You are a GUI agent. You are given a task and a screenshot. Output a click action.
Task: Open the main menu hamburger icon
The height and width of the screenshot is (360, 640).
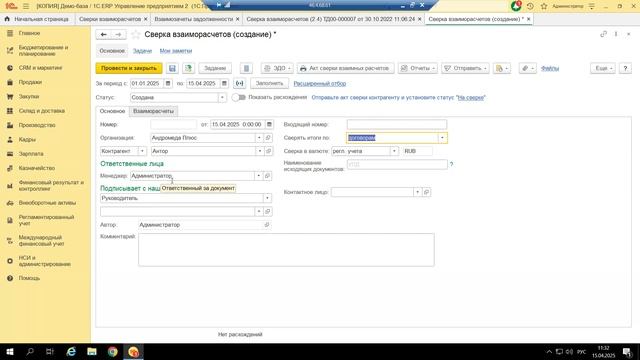[26, 6]
